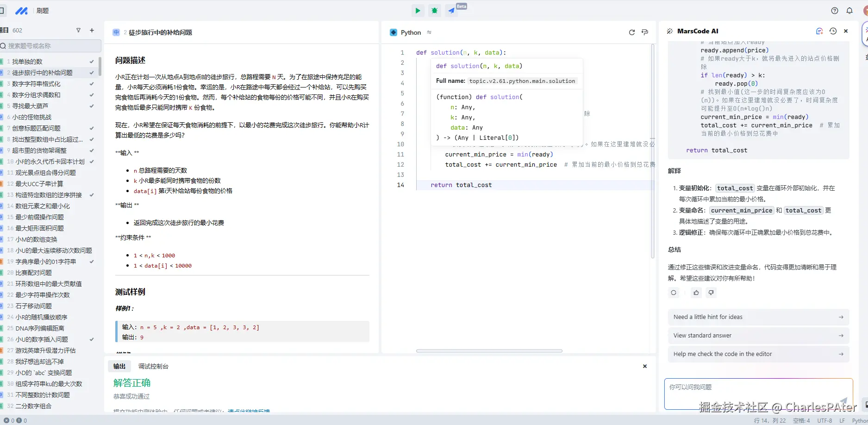
Task: Open MarsCode AI chat history clock icon
Action: click(x=832, y=31)
